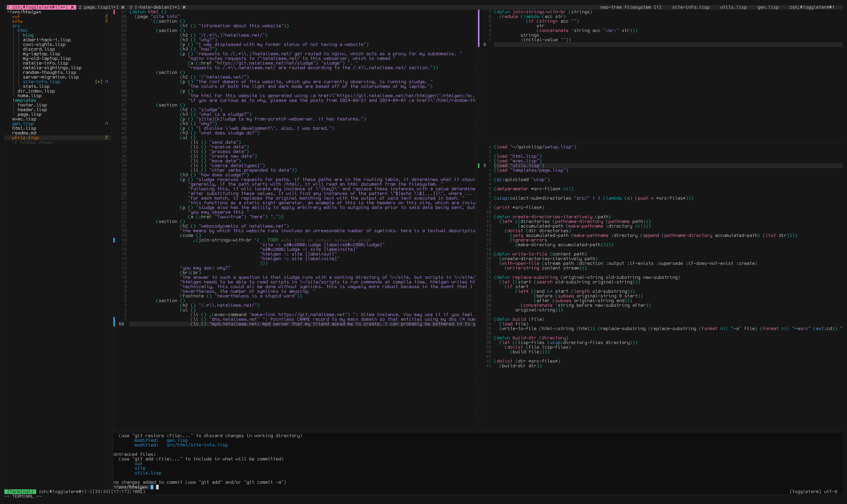The image size is (847, 504).
Task: Collapse the html folder under src
Action: (x=23, y=31)
